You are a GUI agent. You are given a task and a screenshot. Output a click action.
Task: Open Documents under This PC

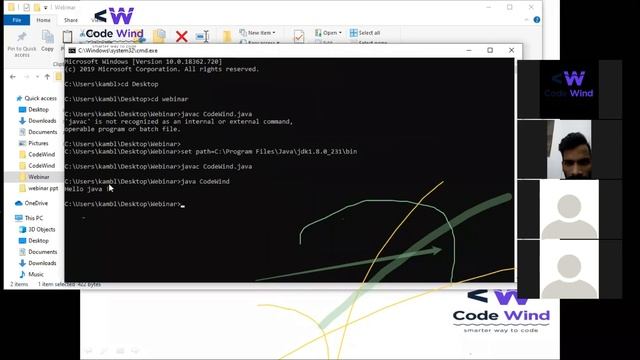[x=38, y=252]
